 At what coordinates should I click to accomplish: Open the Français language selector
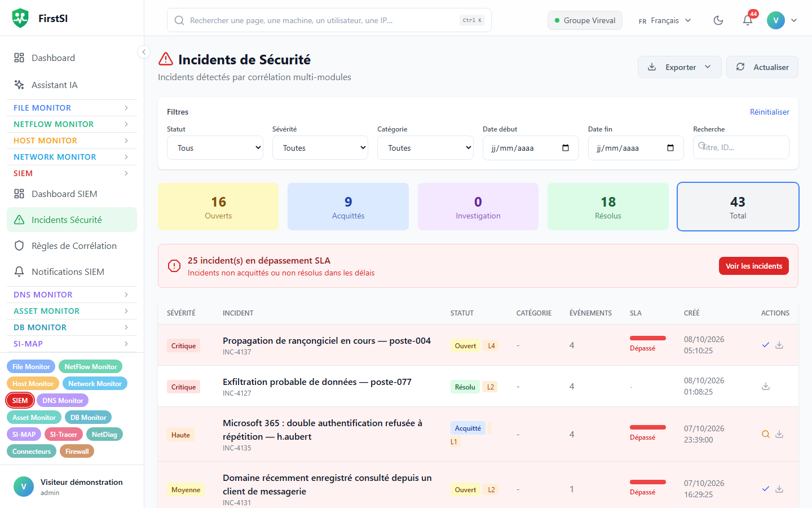click(x=665, y=20)
